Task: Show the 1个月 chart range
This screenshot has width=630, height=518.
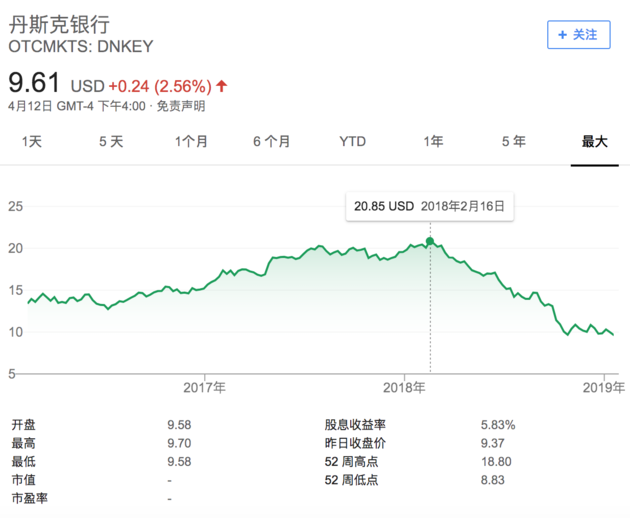Action: pos(191,142)
